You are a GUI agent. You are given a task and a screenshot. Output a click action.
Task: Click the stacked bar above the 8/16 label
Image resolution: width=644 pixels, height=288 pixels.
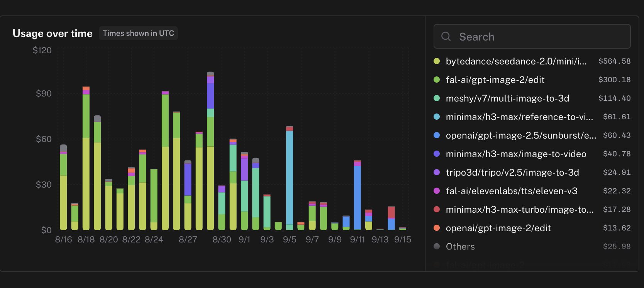[x=63, y=187]
